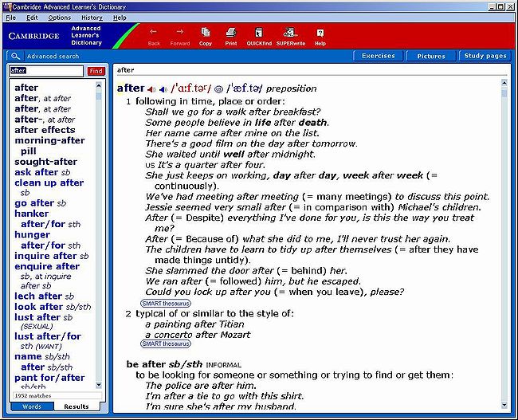Open the File menu

click(11, 17)
